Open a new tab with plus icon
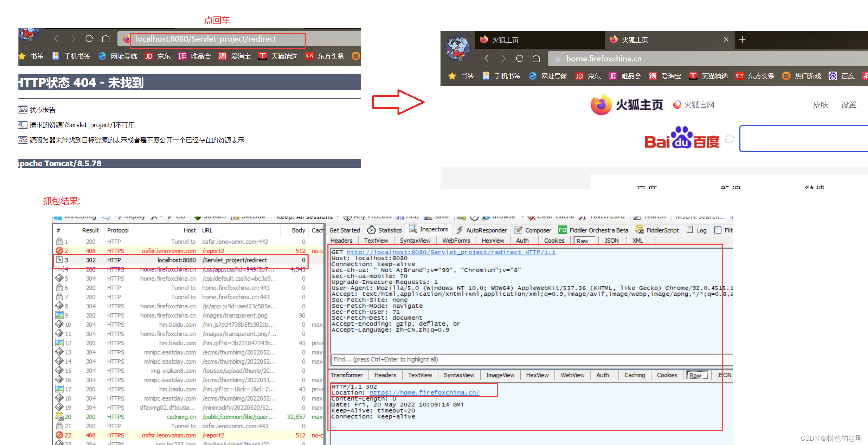The height and width of the screenshot is (445, 868). click(x=742, y=39)
